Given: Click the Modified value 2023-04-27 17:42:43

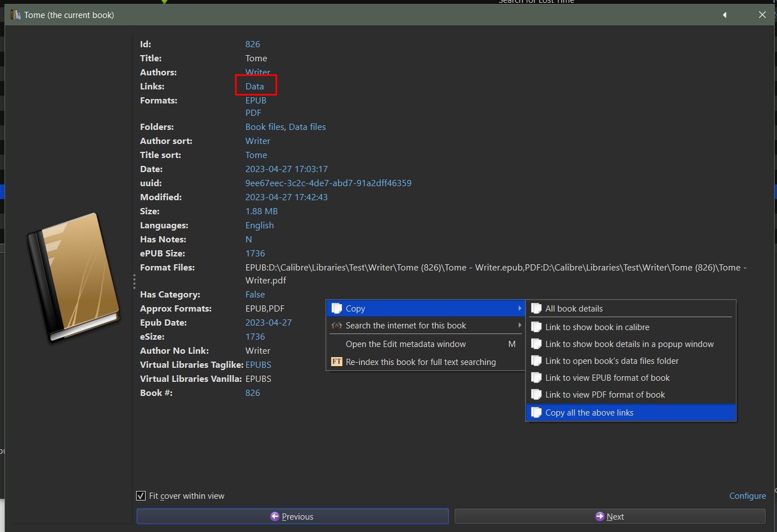Looking at the screenshot, I should tap(286, 197).
